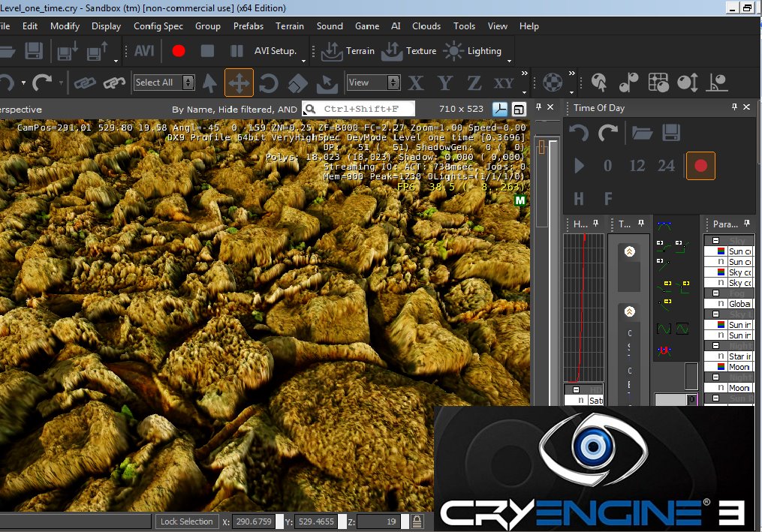
Task: Click the Select Terrain tool icon
Action: (327, 83)
